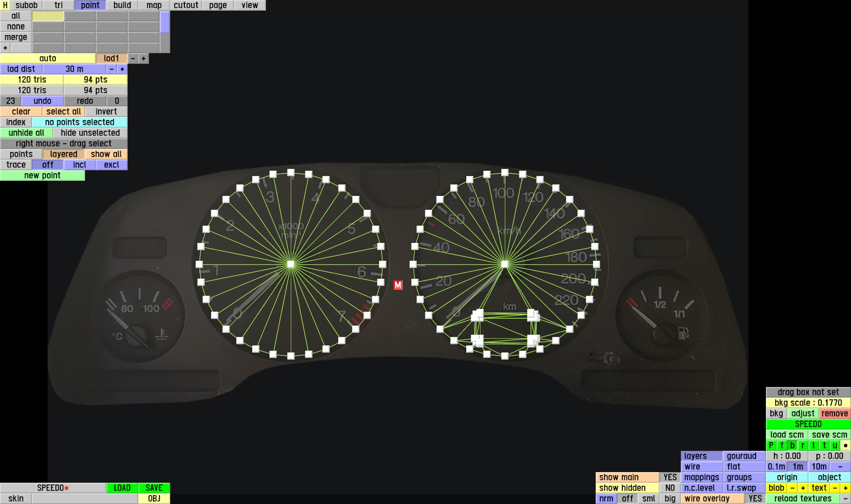
Task: Select the yellow layer swatch beside 'all'
Action: (48, 16)
